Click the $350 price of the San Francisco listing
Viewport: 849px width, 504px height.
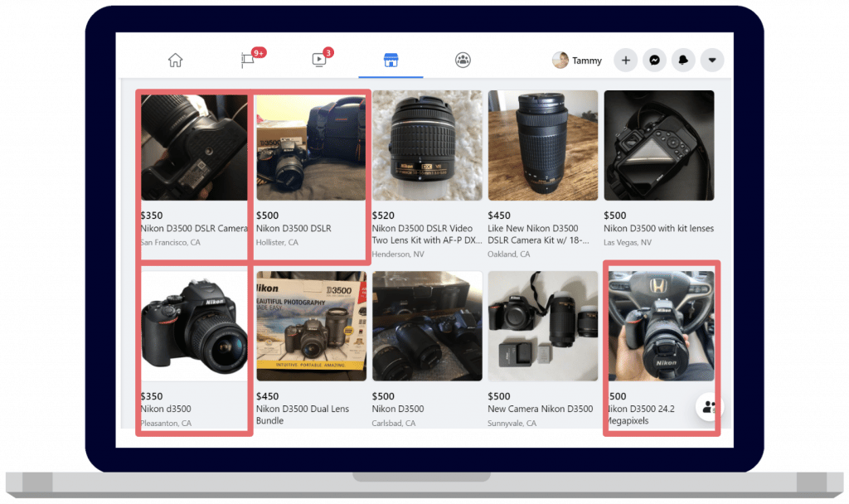152,216
